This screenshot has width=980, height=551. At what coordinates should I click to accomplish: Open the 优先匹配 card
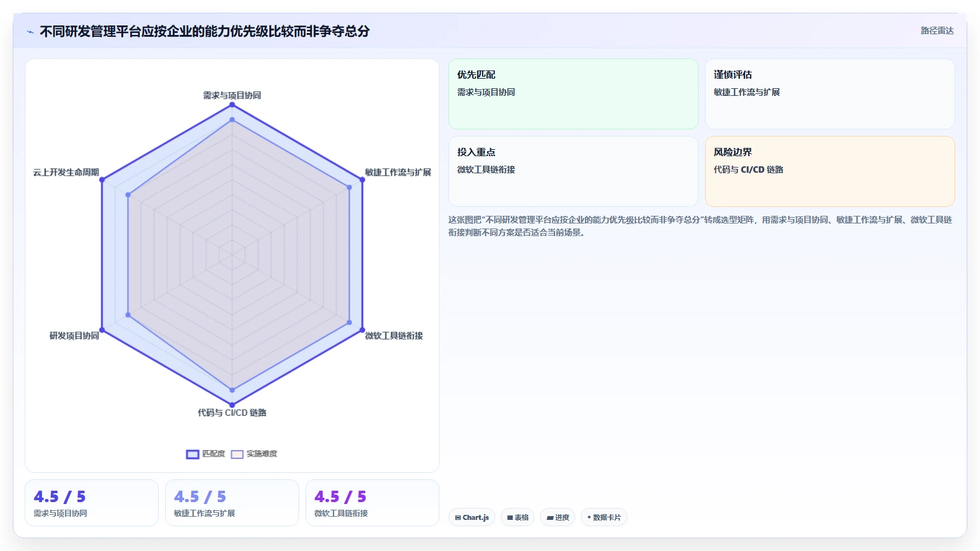pos(574,94)
